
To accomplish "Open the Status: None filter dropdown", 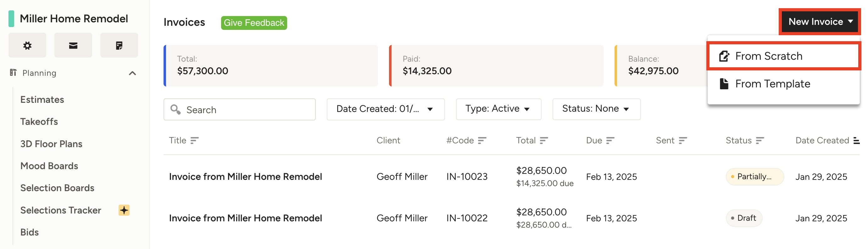I will (x=596, y=109).
